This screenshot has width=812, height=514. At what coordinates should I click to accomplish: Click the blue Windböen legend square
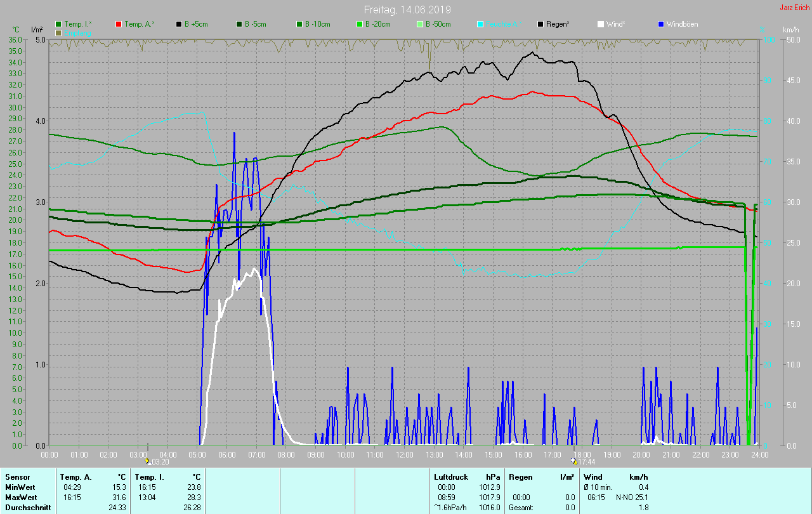(x=661, y=24)
